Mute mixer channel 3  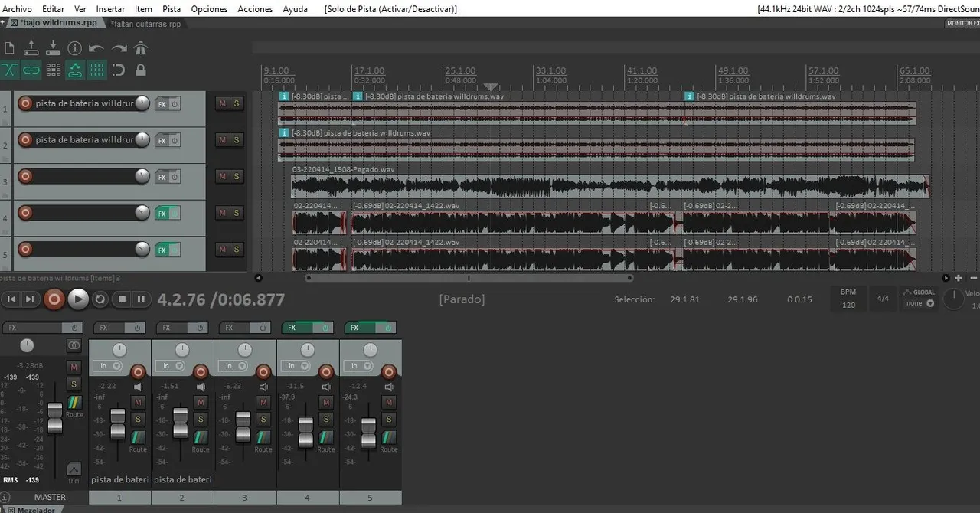click(263, 402)
